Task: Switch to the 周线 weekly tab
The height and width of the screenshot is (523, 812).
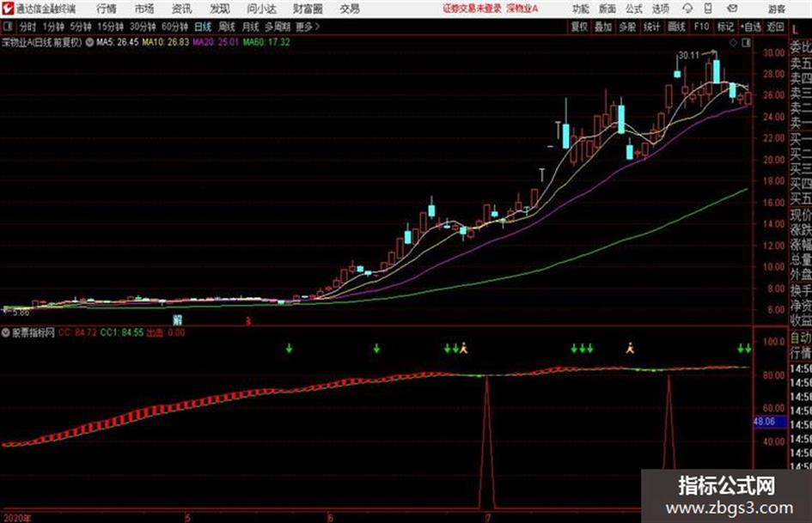Action: coord(227,27)
